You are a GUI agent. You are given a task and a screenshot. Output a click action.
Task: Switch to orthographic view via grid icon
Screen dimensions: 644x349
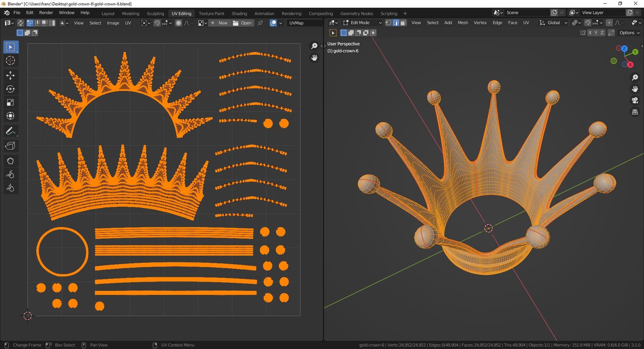point(635,112)
